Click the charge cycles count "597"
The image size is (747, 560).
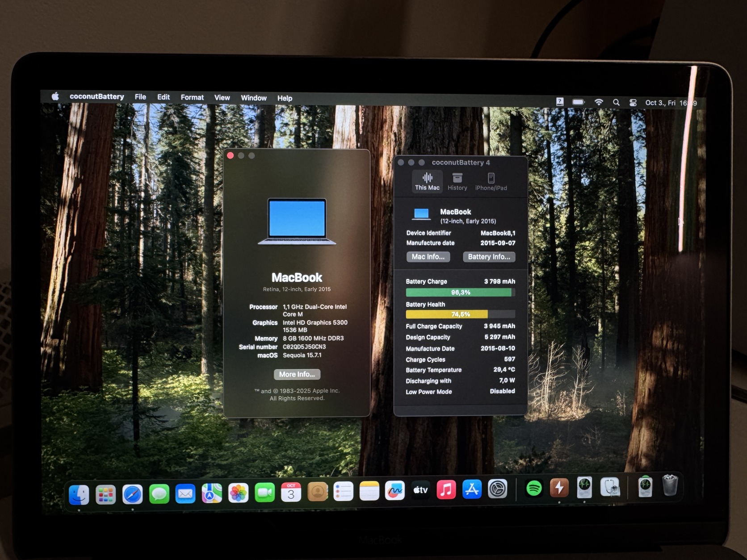coord(510,359)
